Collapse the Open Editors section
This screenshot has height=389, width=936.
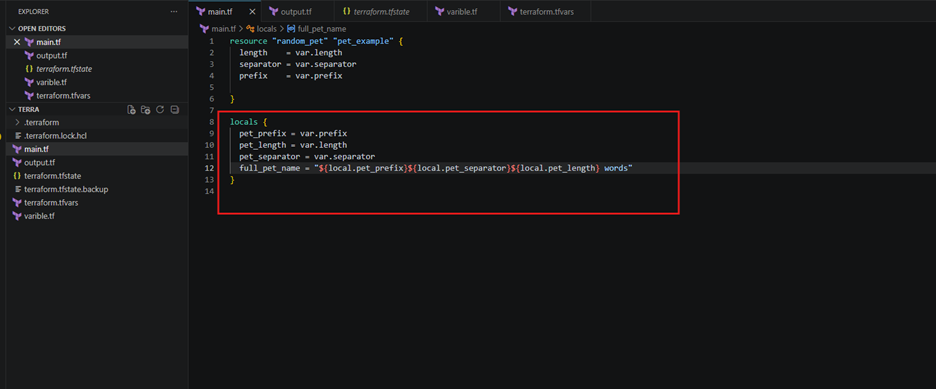click(x=12, y=29)
